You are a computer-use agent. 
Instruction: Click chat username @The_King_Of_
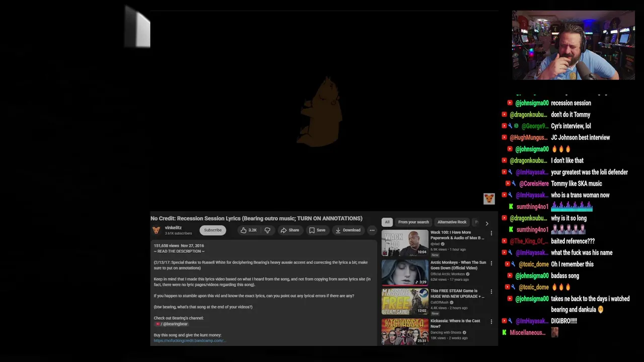click(x=528, y=241)
